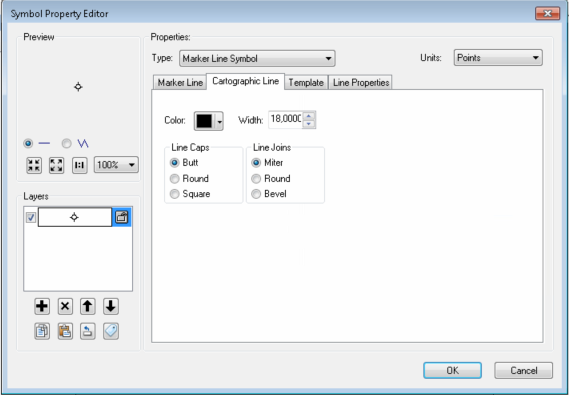The width and height of the screenshot is (569, 395).
Task: Select zigzag line preview option
Action: coord(66,144)
